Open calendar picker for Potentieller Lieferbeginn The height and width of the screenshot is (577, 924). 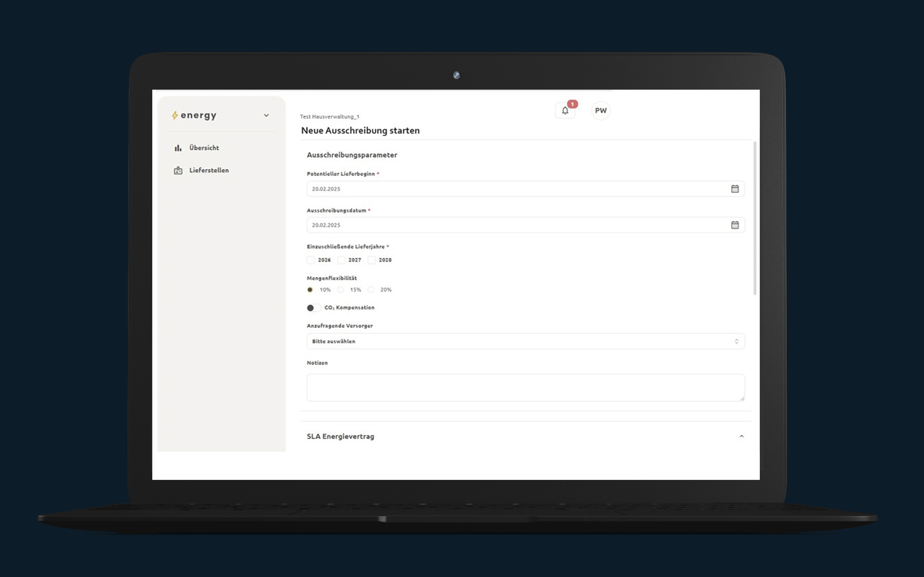(x=735, y=189)
